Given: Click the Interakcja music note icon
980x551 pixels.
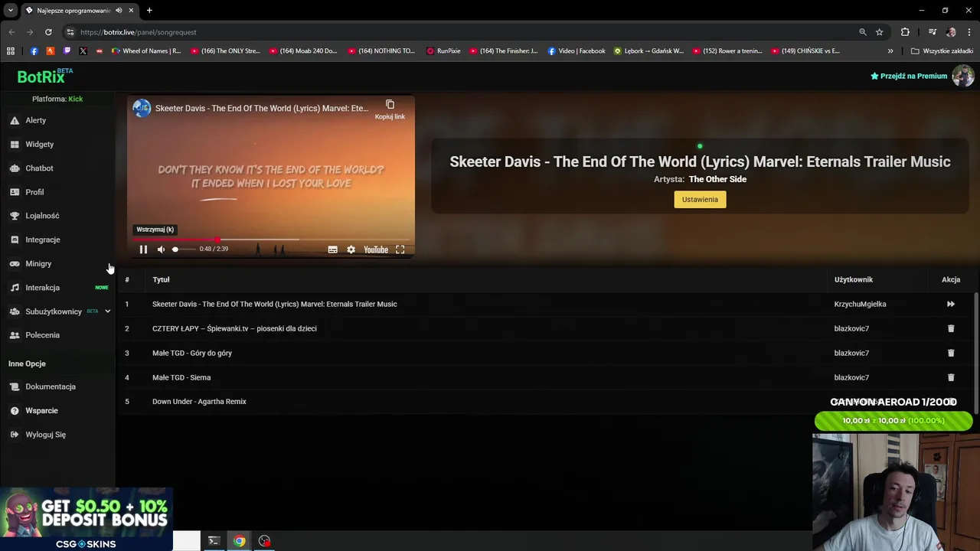Looking at the screenshot, I should click(x=15, y=288).
